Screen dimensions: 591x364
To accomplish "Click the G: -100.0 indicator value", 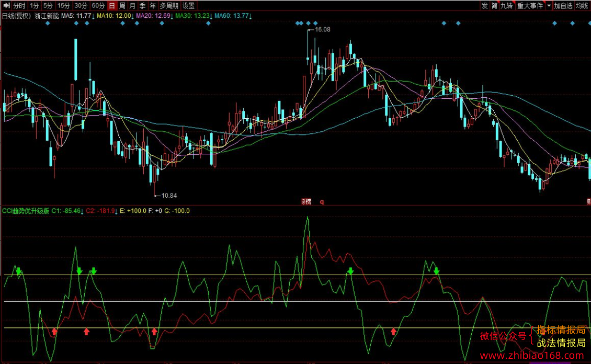I will coord(177,211).
